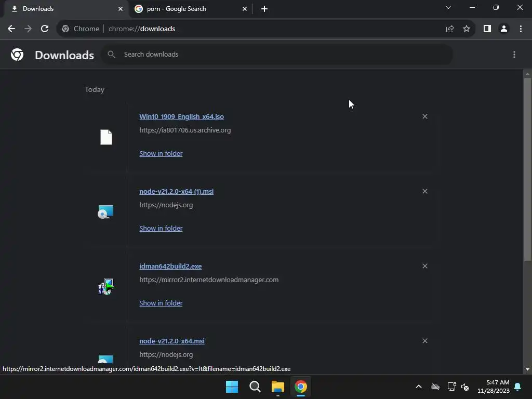Screen dimensions: 532x399
Task: Show Win10 ISO in folder
Action: (x=161, y=153)
